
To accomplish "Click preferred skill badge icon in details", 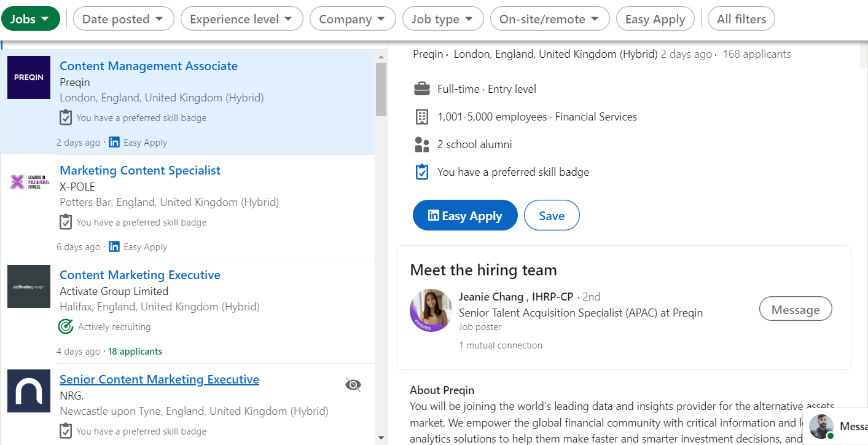I will pyautogui.click(x=422, y=172).
